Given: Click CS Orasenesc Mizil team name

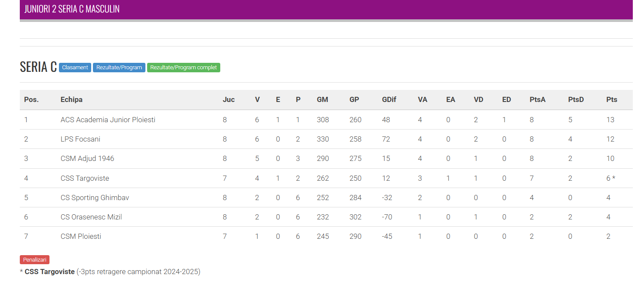Looking at the screenshot, I should pyautogui.click(x=91, y=217).
